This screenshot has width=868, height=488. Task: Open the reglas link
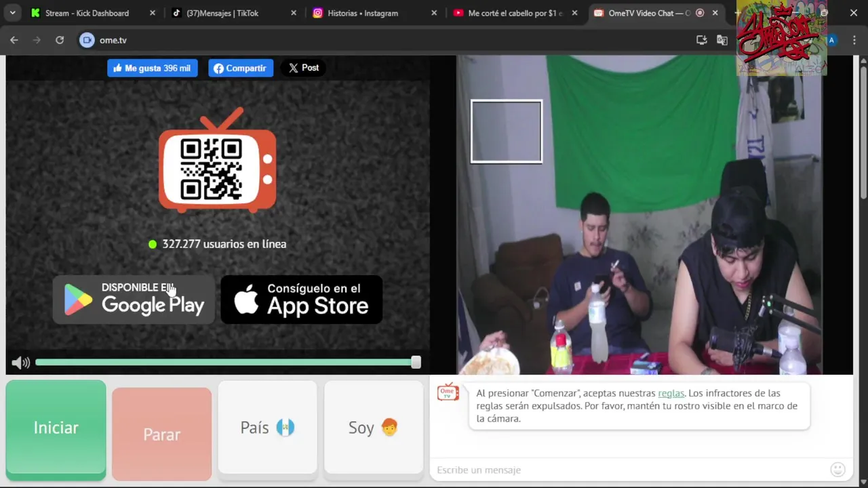[x=671, y=393]
